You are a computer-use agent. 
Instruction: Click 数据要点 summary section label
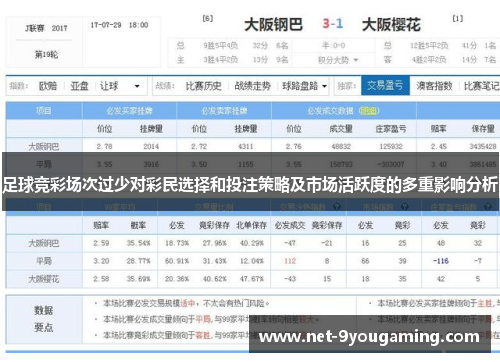point(44,319)
